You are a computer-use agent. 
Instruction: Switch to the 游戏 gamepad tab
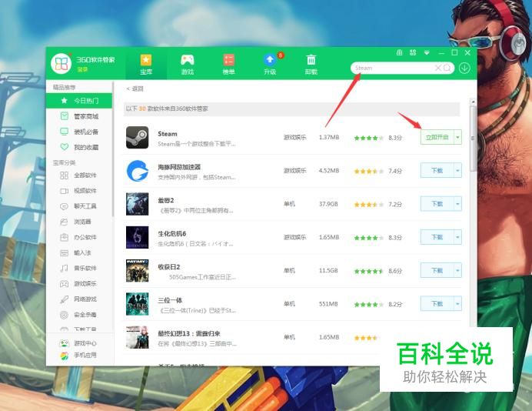point(188,65)
